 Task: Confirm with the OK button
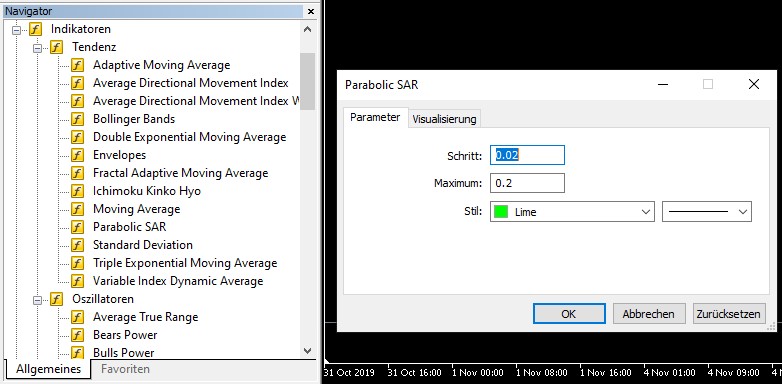click(x=569, y=314)
